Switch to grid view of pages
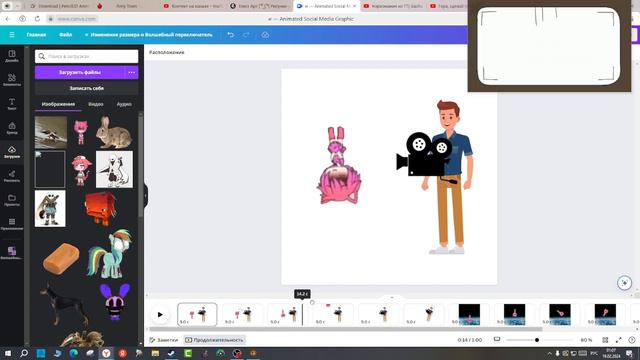The width and height of the screenshot is (640, 360). pos(605,340)
